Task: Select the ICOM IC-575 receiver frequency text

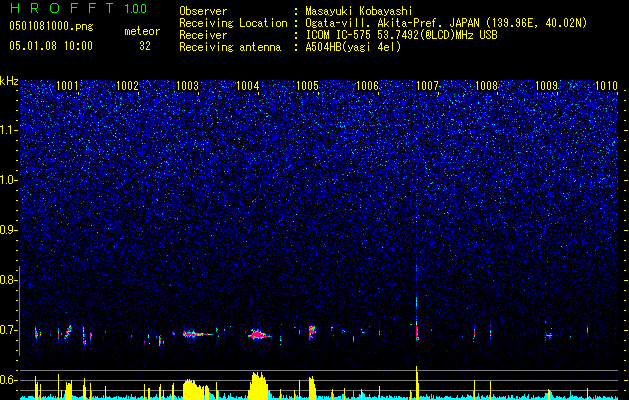Action: click(x=401, y=35)
